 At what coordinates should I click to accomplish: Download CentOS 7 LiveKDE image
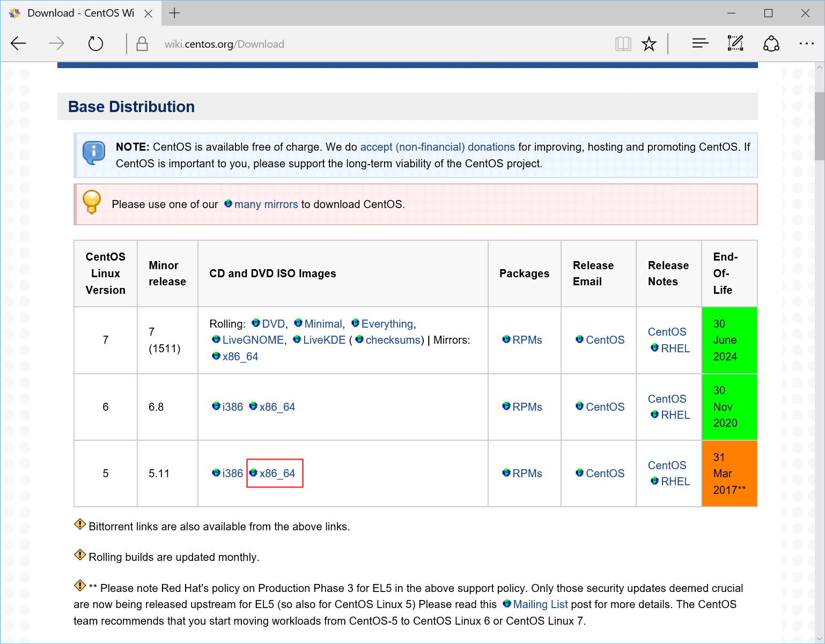pyautogui.click(x=319, y=340)
